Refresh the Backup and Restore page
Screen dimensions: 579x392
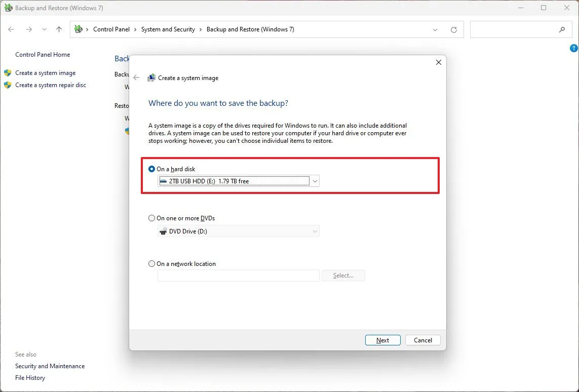click(x=453, y=29)
